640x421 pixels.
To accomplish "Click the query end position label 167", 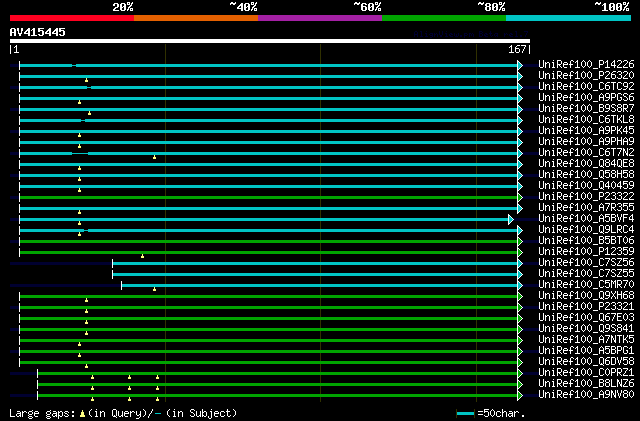I will click(517, 49).
